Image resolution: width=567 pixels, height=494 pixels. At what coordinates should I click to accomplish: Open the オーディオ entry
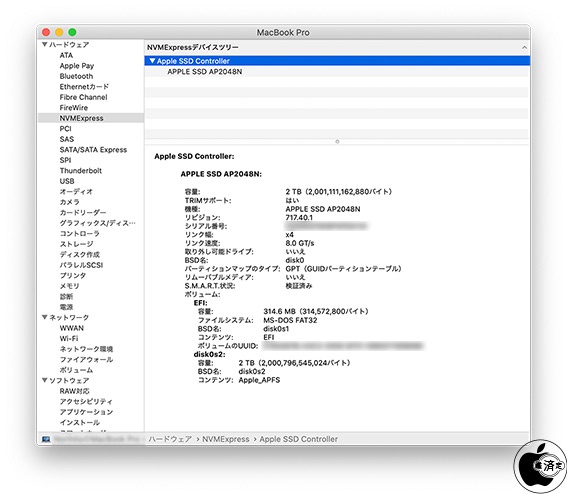pos(76,192)
